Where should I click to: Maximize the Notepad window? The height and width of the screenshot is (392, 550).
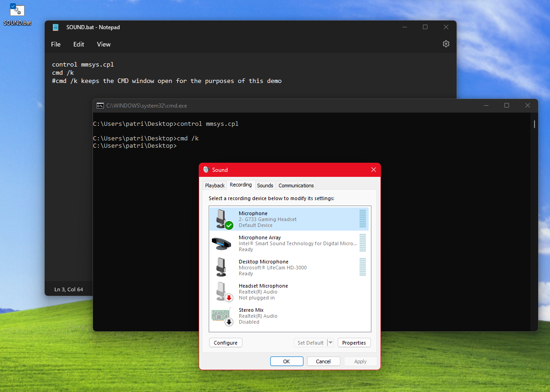pyautogui.click(x=425, y=27)
